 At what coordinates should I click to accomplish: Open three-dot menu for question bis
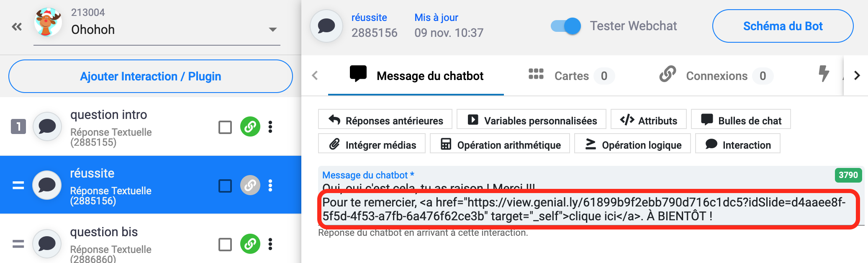[x=270, y=244]
